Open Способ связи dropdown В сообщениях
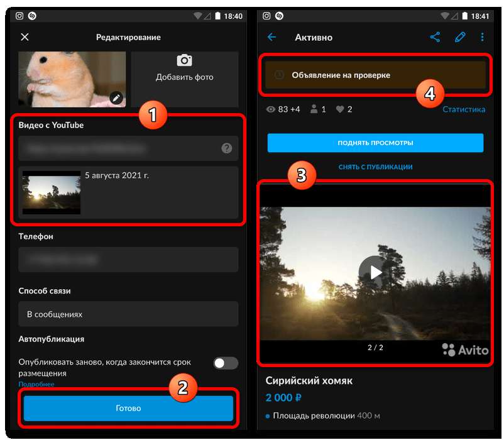The width and height of the screenshot is (504, 440). pyautogui.click(x=128, y=314)
